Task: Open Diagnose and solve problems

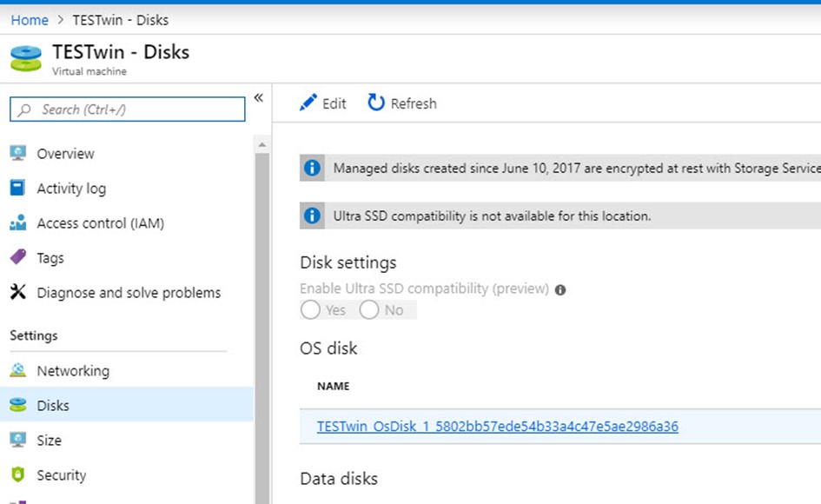Action: (129, 293)
